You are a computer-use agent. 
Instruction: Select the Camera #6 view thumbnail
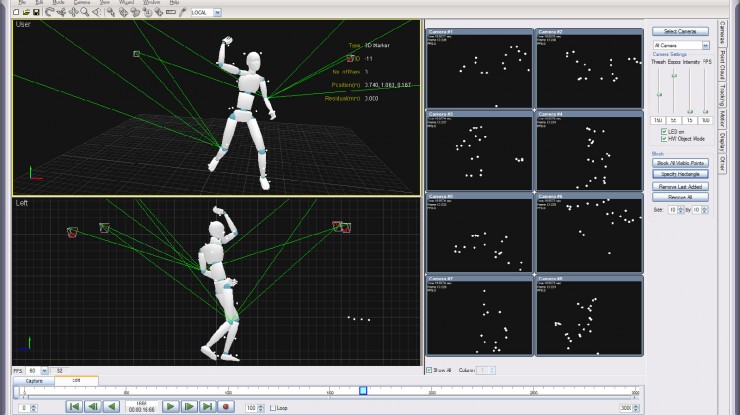coord(589,233)
